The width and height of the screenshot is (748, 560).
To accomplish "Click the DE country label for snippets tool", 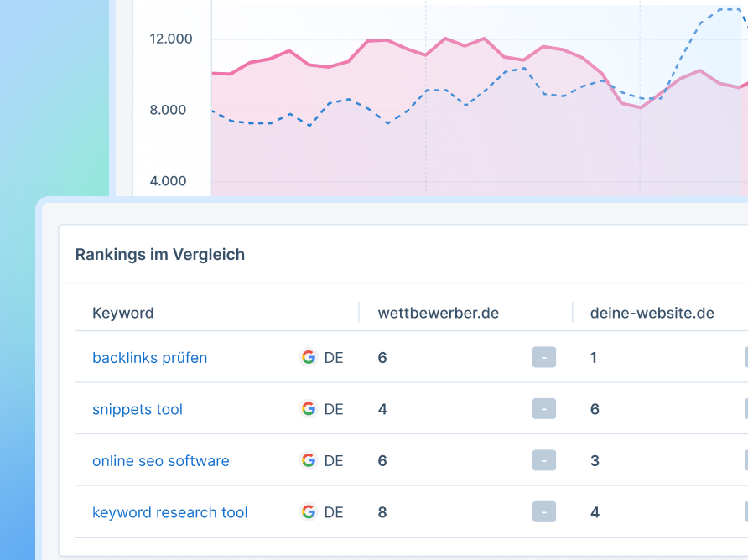I will click(334, 409).
